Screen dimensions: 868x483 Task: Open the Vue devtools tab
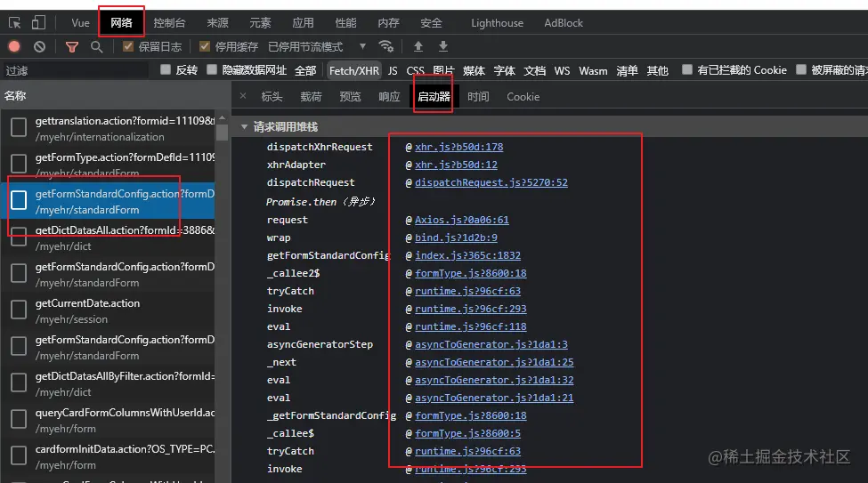[x=80, y=23]
